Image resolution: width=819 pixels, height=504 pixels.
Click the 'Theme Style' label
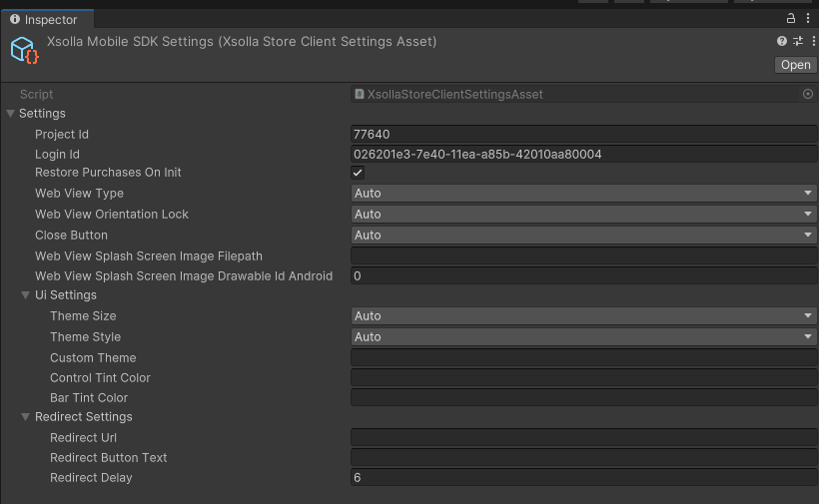85,336
